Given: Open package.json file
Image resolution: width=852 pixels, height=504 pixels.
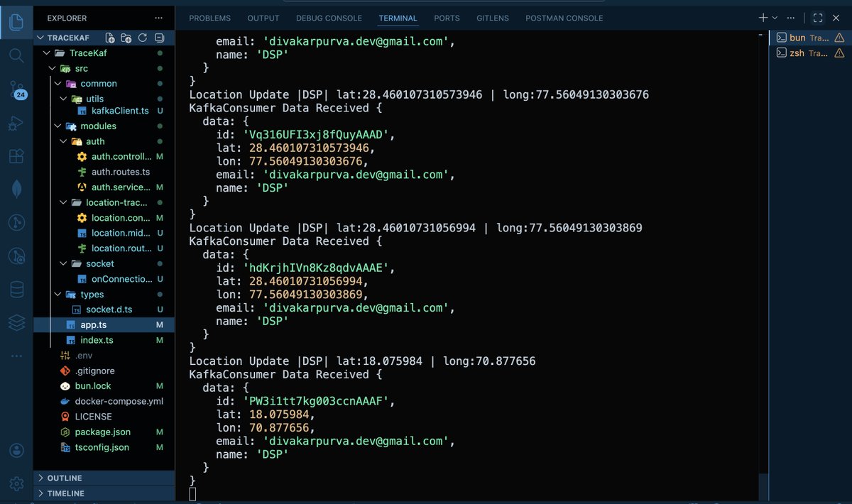Looking at the screenshot, I should [104, 432].
